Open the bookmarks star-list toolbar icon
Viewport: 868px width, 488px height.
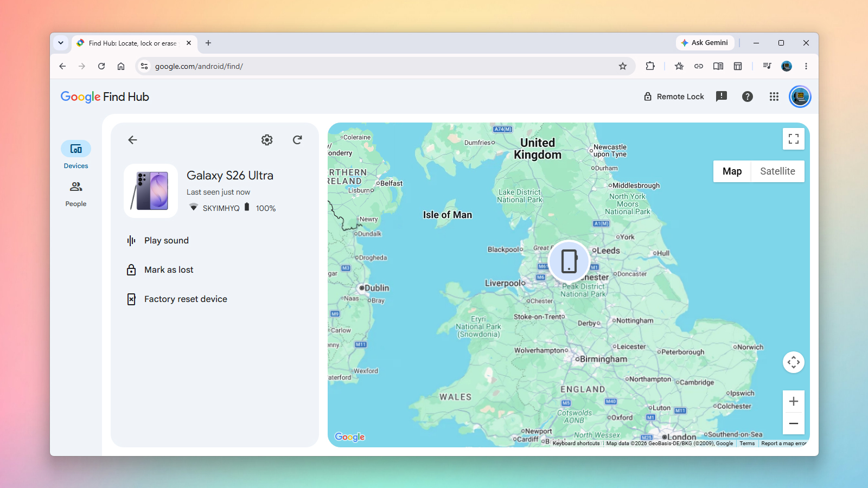point(679,66)
